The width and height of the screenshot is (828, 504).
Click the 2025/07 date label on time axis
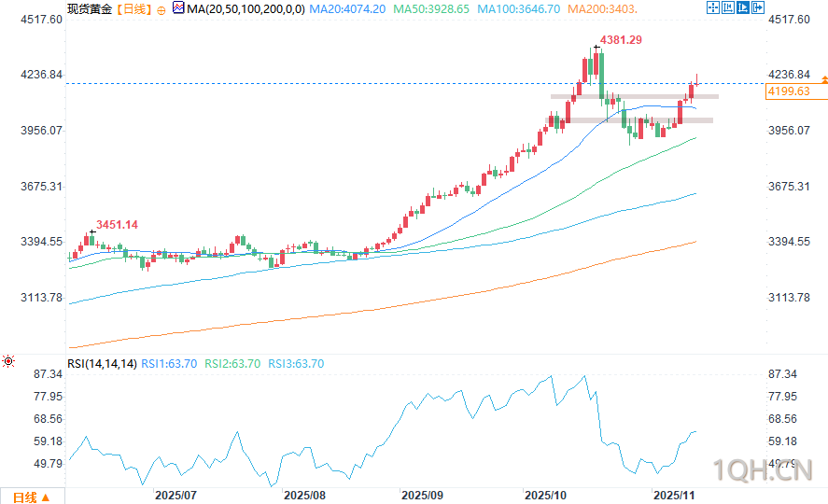click(x=175, y=496)
